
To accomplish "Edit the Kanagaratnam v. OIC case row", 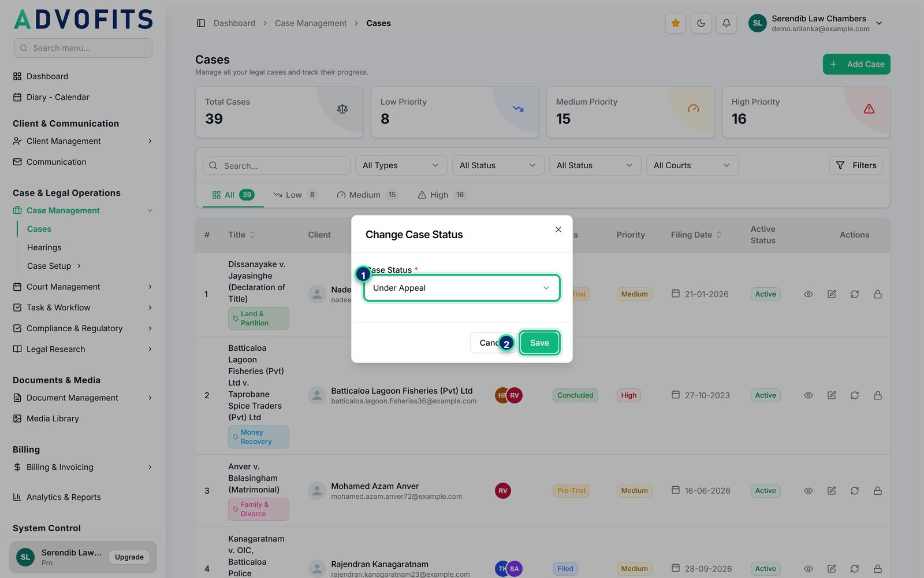I will pyautogui.click(x=832, y=569).
